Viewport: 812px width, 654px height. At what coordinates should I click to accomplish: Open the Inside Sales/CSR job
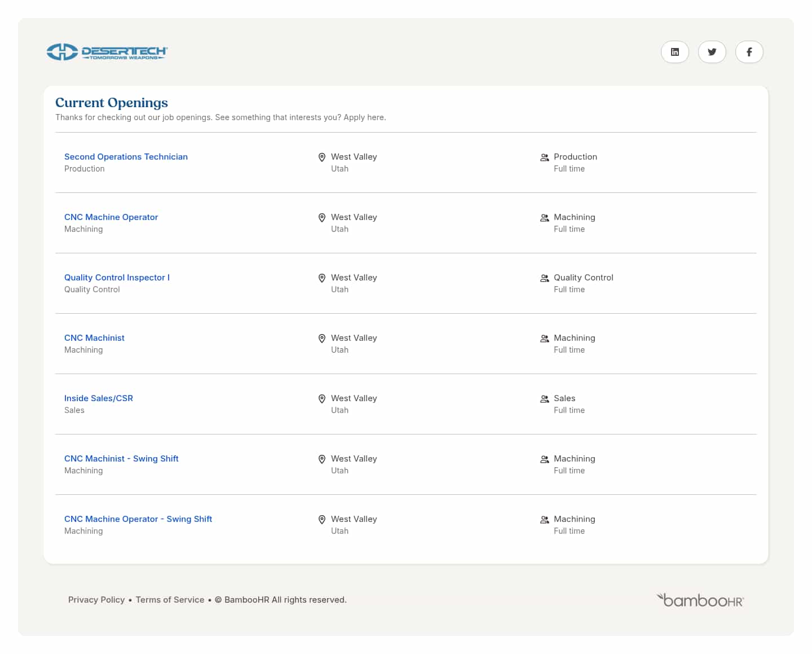(x=99, y=398)
